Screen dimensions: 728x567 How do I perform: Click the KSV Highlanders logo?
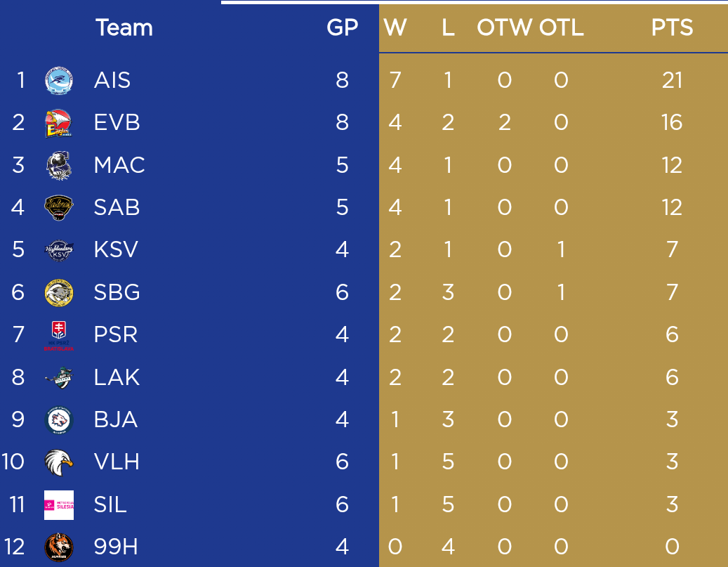[59, 251]
